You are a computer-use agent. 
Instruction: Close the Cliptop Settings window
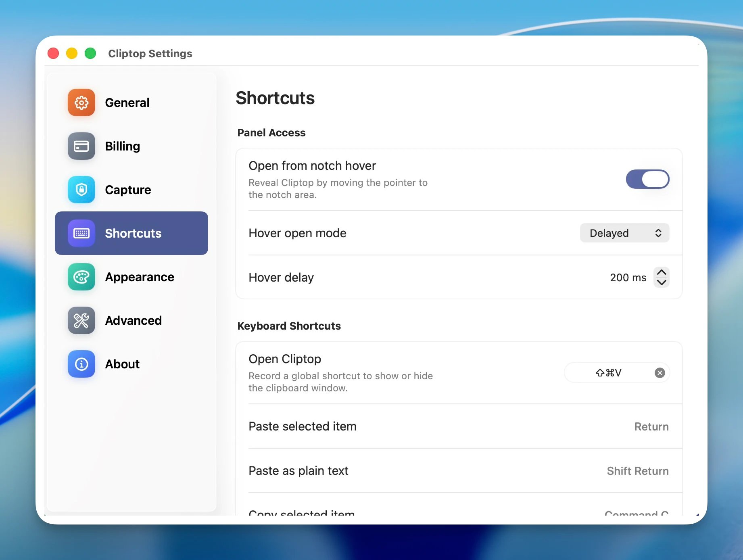click(x=53, y=53)
